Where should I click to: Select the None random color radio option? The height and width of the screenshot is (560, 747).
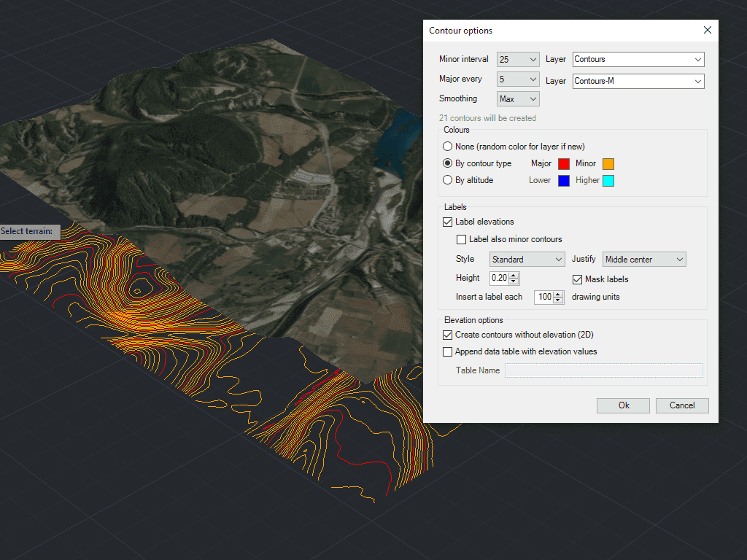448,147
